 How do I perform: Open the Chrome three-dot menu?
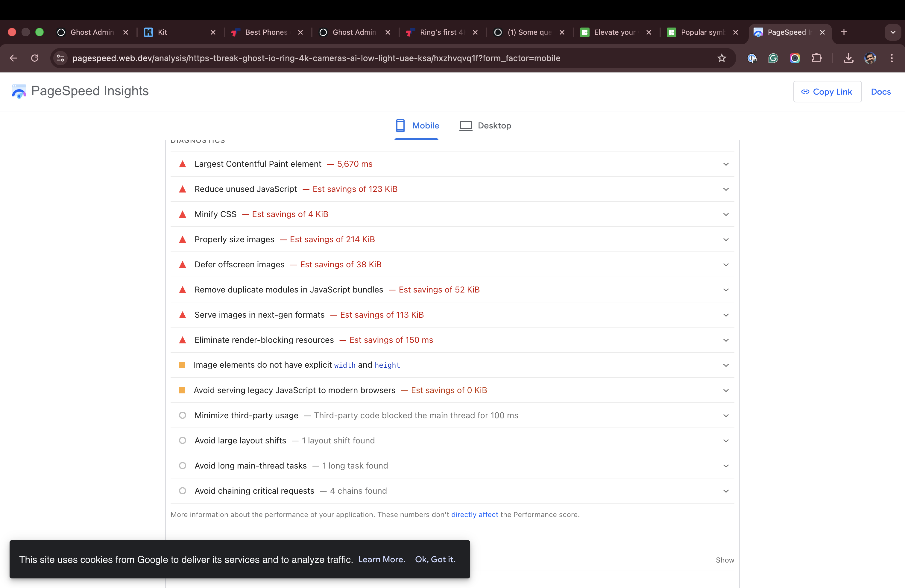892,58
